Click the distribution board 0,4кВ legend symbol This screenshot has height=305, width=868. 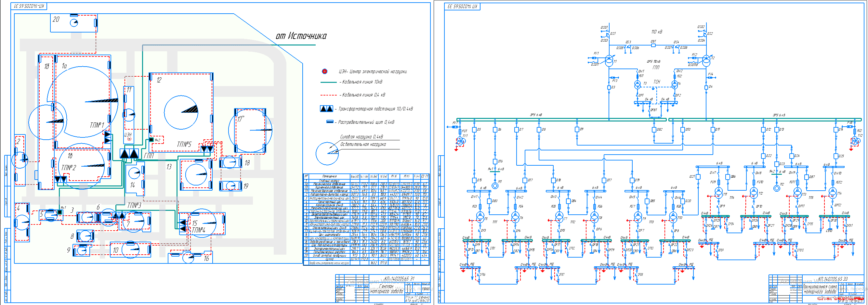pyautogui.click(x=330, y=122)
